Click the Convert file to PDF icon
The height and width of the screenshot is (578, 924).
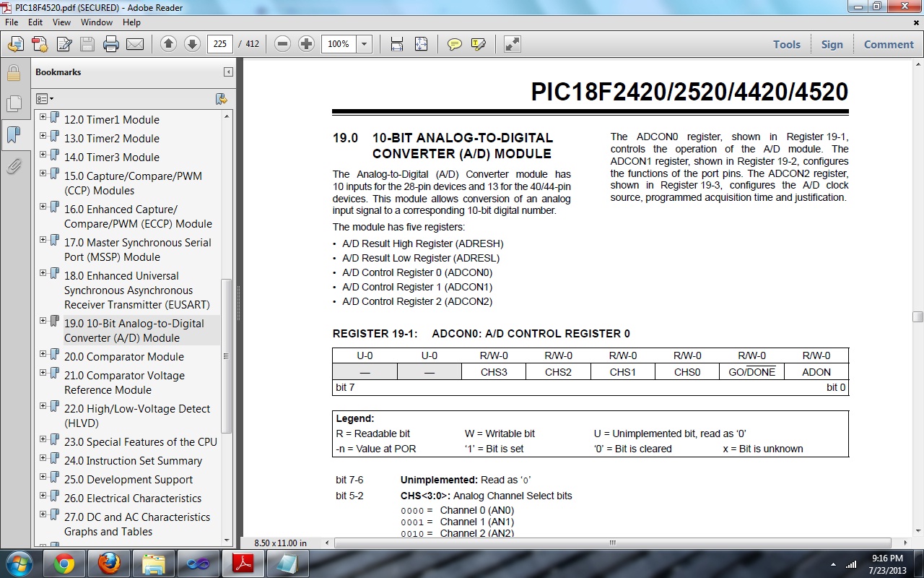point(40,44)
